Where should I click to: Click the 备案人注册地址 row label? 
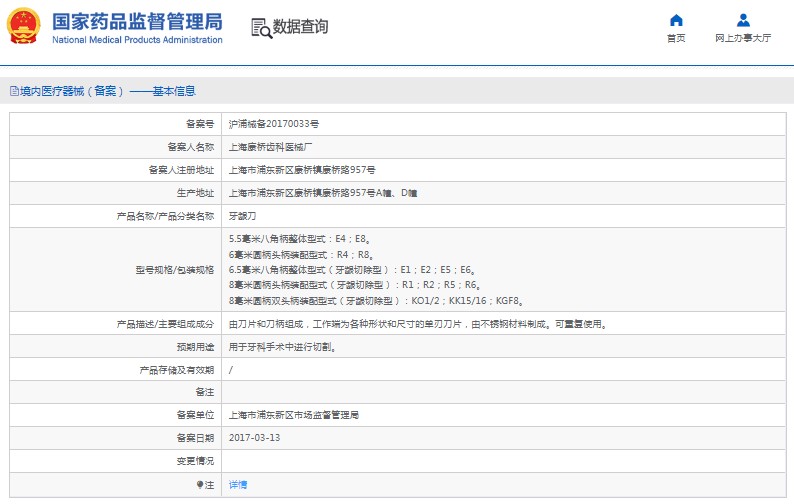pyautogui.click(x=181, y=170)
